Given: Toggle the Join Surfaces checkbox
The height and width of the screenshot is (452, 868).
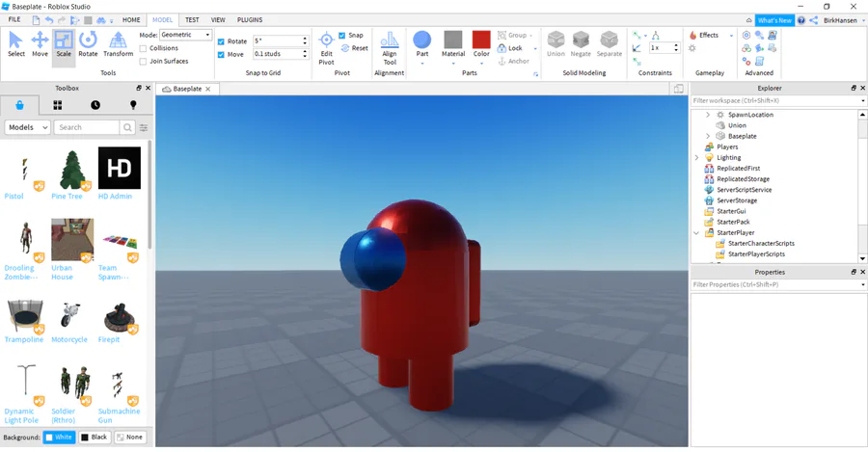Looking at the screenshot, I should tap(144, 62).
